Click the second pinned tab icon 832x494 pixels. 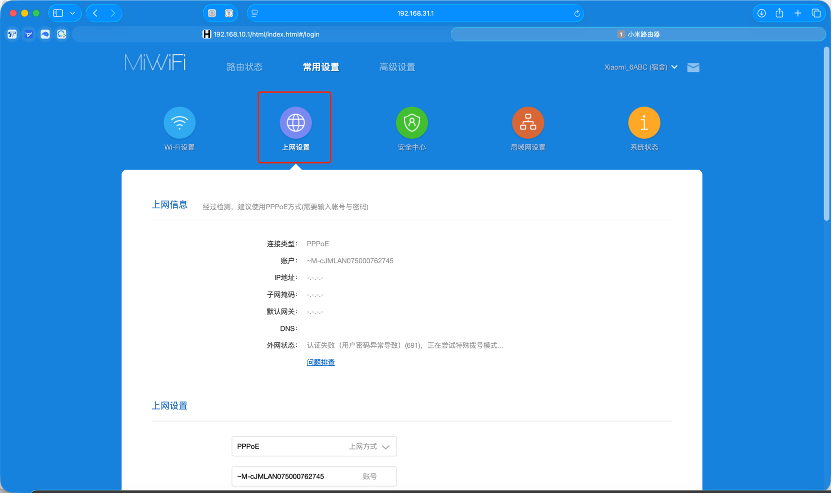(29, 34)
